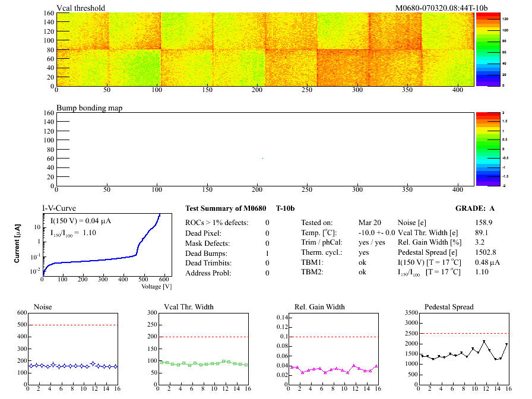Click the 'Voltage [V]' axis label
The width and height of the screenshot is (532, 399).
tap(157, 287)
